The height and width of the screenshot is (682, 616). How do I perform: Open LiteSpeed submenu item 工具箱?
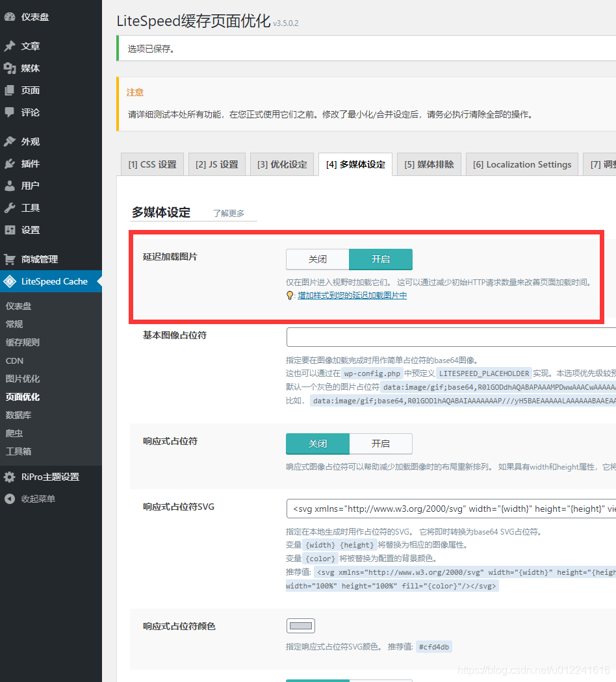click(18, 451)
